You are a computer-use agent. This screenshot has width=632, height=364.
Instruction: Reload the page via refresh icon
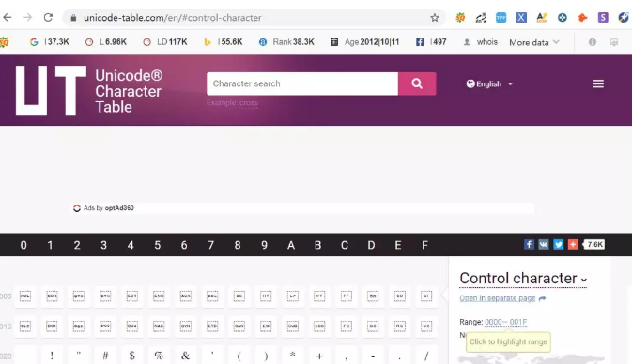(x=49, y=17)
